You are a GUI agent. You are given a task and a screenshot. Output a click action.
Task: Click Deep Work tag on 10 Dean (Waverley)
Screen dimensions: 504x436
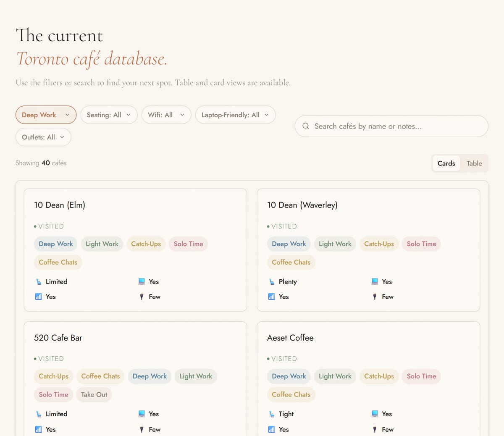point(289,244)
